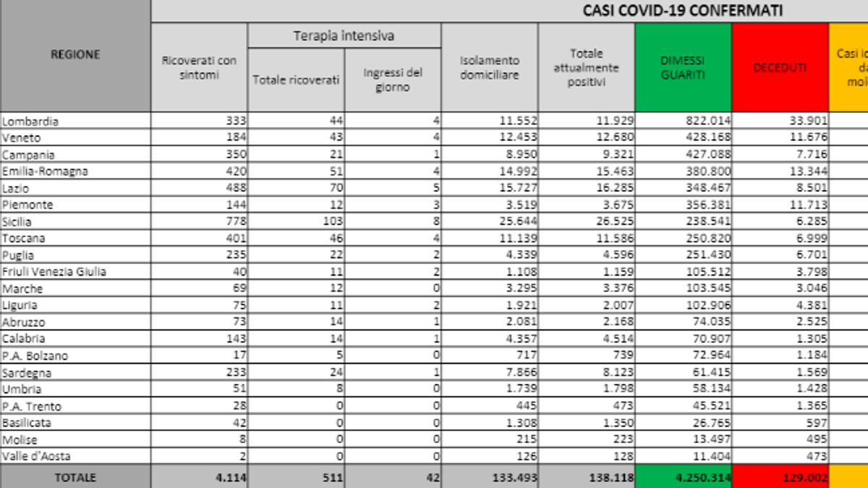Image resolution: width=868 pixels, height=488 pixels.
Task: Click the Sardegna region cell
Action: tap(75, 372)
